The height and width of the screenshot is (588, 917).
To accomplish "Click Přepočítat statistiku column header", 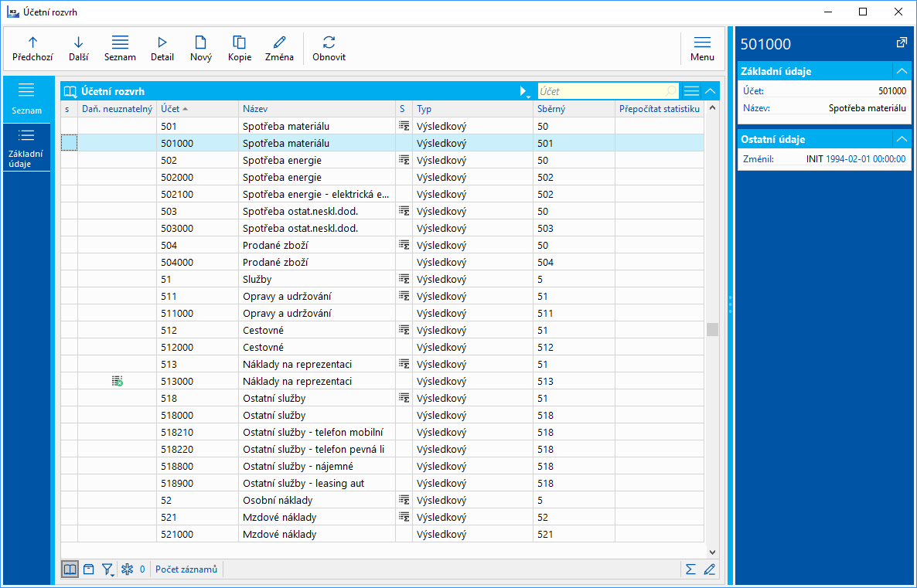I will [x=659, y=109].
